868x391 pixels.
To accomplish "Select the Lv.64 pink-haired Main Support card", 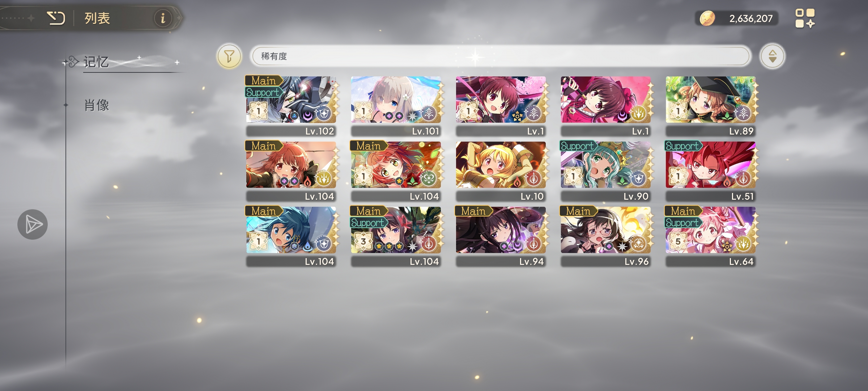I will click(x=711, y=236).
